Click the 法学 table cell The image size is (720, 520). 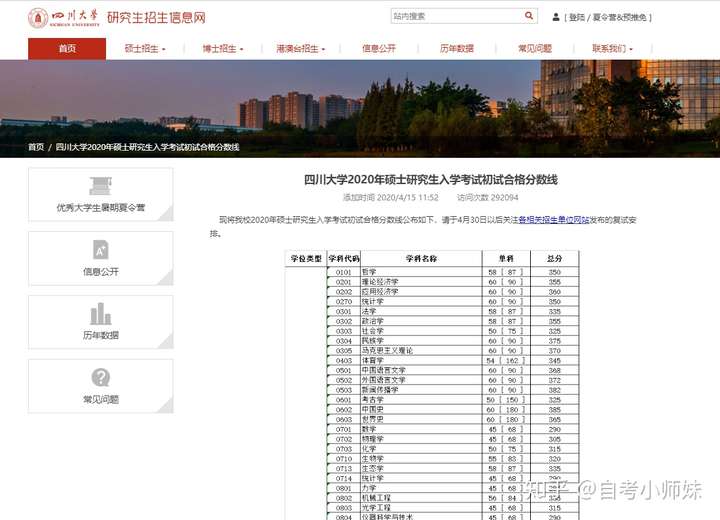pos(421,311)
